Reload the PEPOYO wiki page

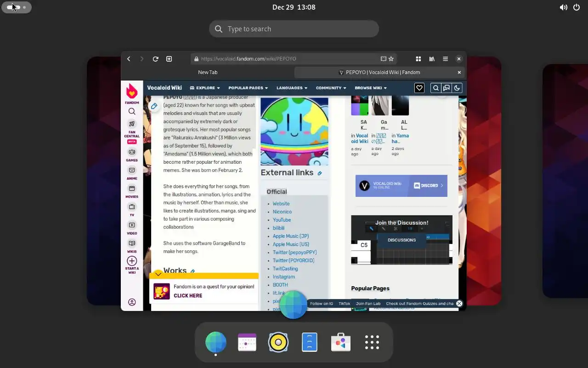(x=155, y=59)
